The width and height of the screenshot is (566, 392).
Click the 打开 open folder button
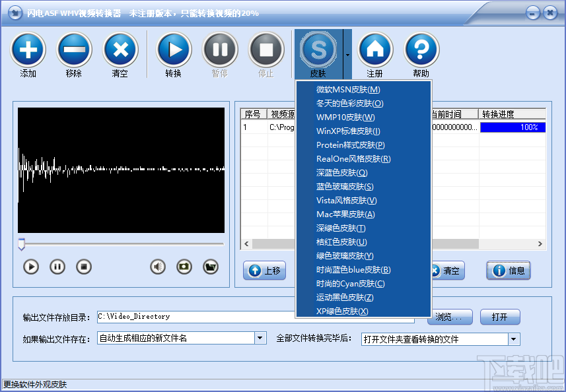coord(500,317)
